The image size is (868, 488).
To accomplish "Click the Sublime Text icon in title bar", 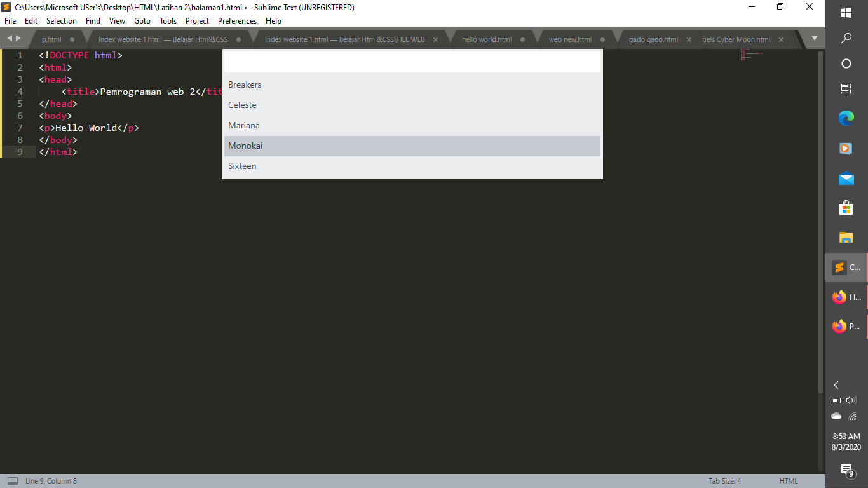I will 7,7.
